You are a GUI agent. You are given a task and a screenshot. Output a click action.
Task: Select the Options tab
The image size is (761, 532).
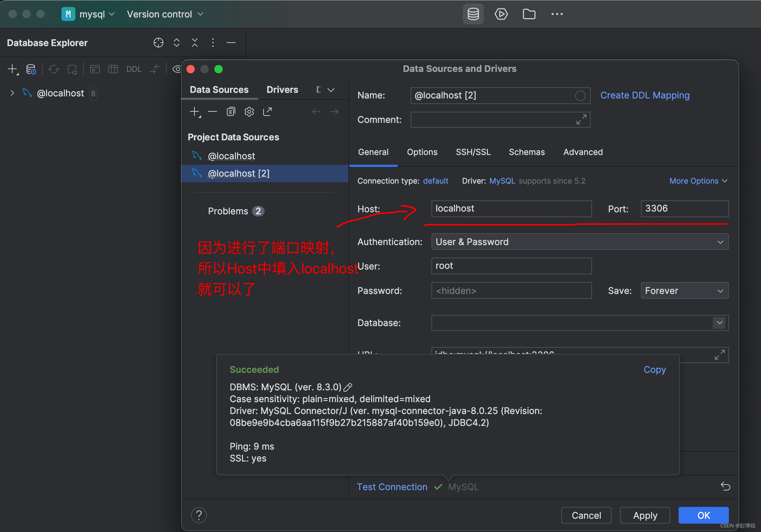pos(422,152)
